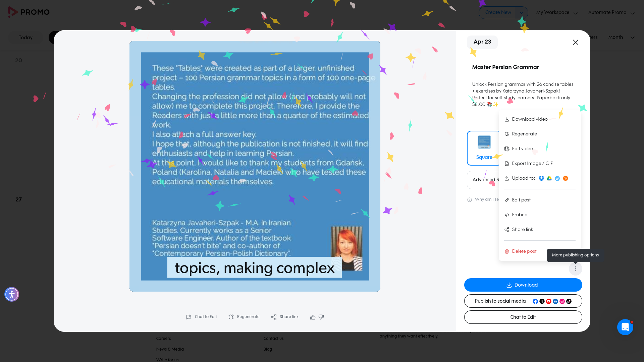
Task: Give the video a thumbs down
Action: coord(321,317)
